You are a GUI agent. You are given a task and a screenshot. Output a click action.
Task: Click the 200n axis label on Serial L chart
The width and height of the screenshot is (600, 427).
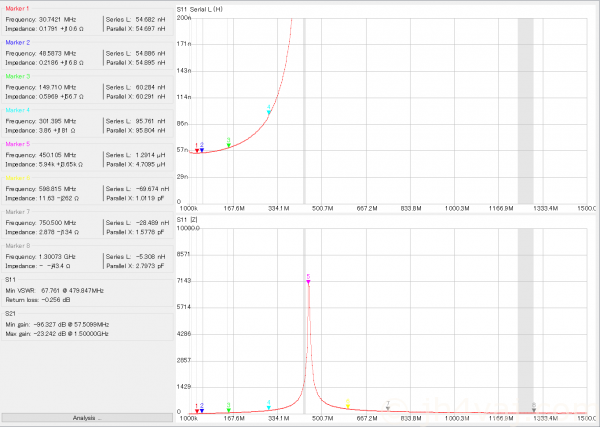[184, 18]
